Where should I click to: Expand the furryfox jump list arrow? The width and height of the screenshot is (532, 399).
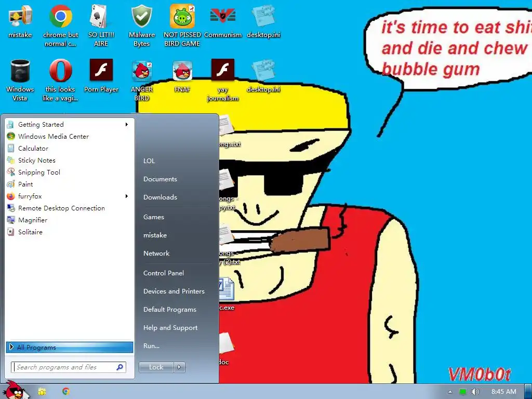(127, 196)
